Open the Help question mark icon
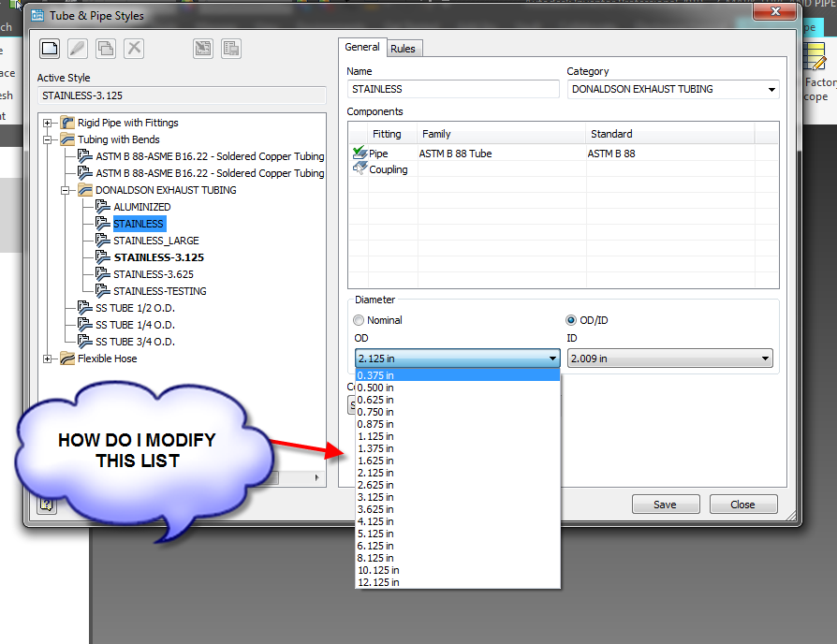Viewport: 837px width, 644px height. click(x=46, y=504)
